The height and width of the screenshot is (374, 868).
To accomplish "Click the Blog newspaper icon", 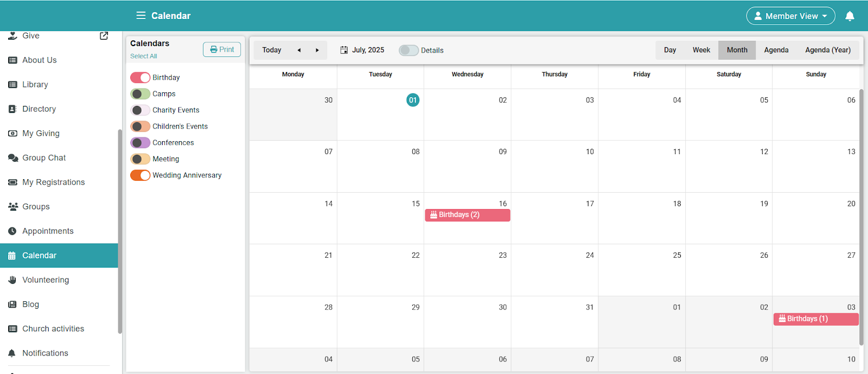I will coord(12,305).
